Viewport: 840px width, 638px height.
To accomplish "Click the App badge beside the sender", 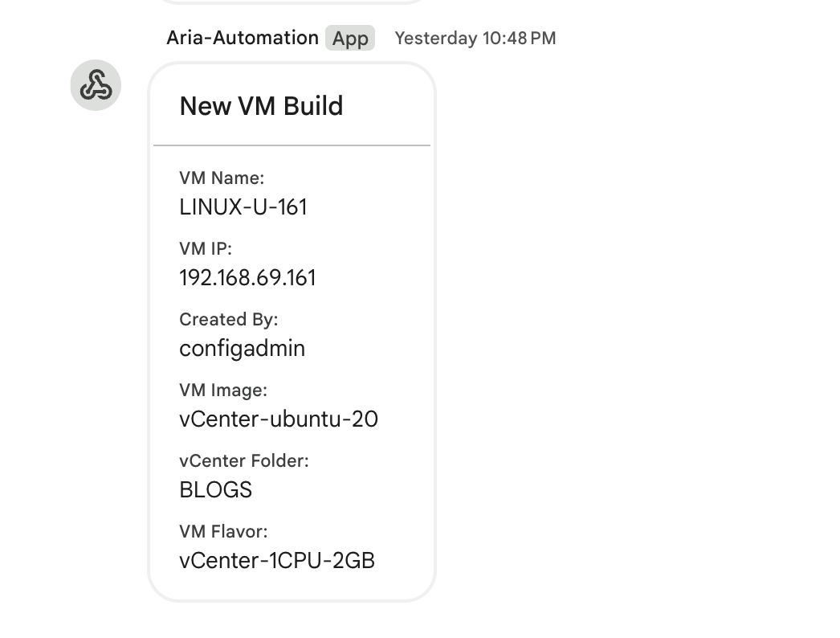I will pyautogui.click(x=350, y=39).
